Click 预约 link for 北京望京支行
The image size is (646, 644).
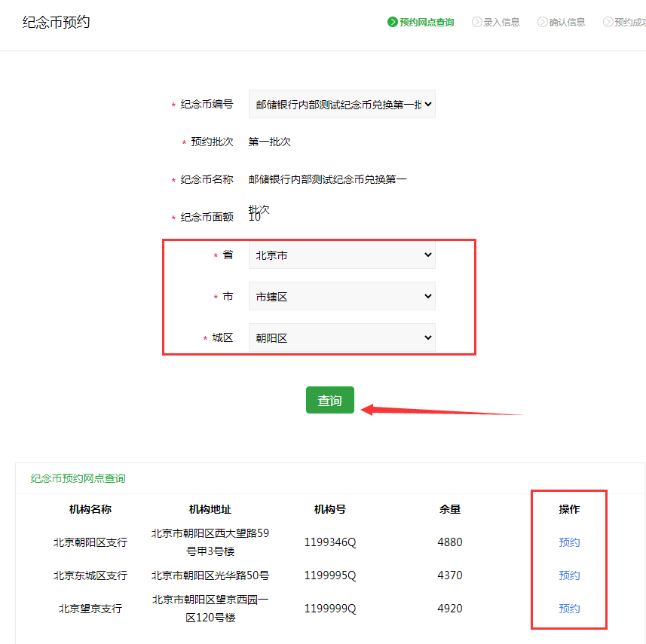pos(569,609)
